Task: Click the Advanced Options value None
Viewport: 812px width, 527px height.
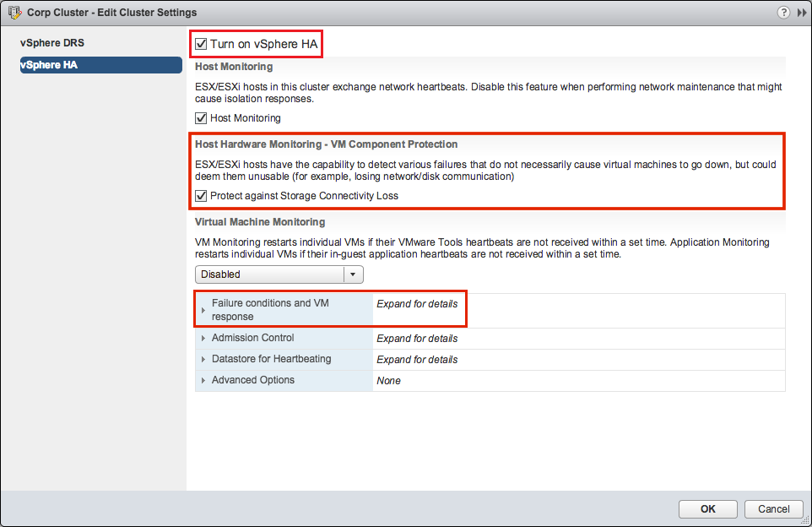Action: click(x=389, y=381)
